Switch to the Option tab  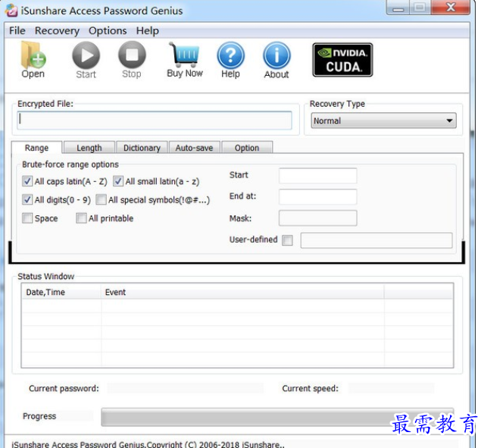click(247, 148)
